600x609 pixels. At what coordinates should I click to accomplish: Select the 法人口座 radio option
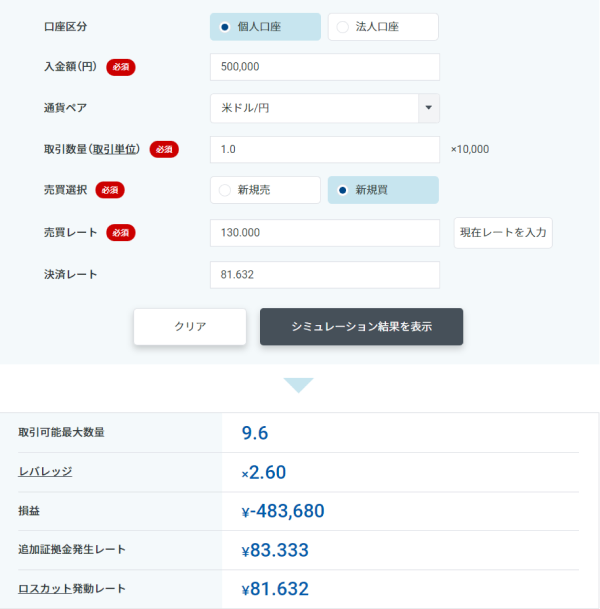(383, 27)
